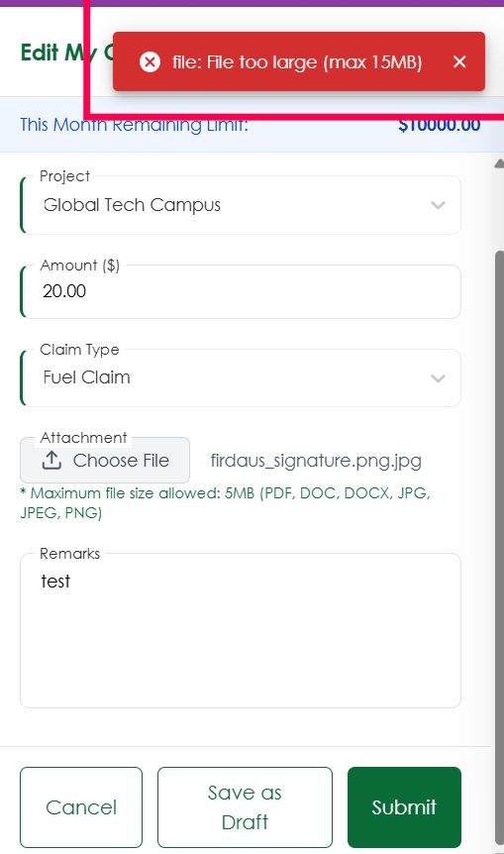The image size is (504, 854).
Task: Click the This Month Remaining Limit label
Action: [134, 125]
